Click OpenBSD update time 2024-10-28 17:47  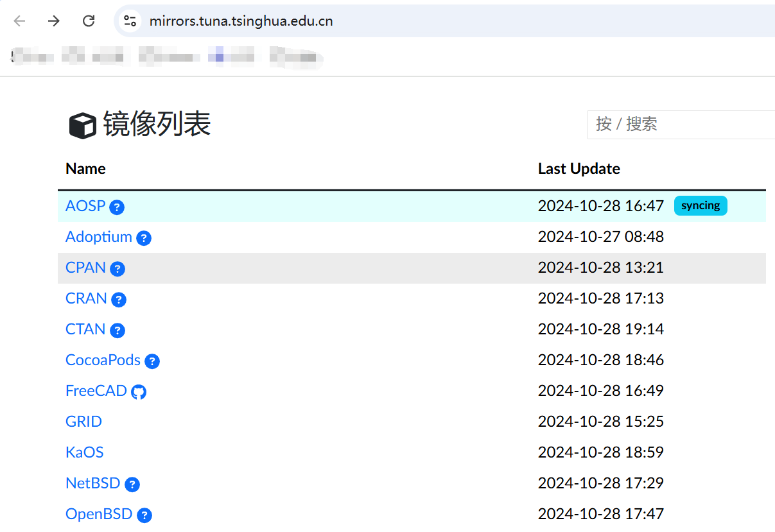(601, 514)
